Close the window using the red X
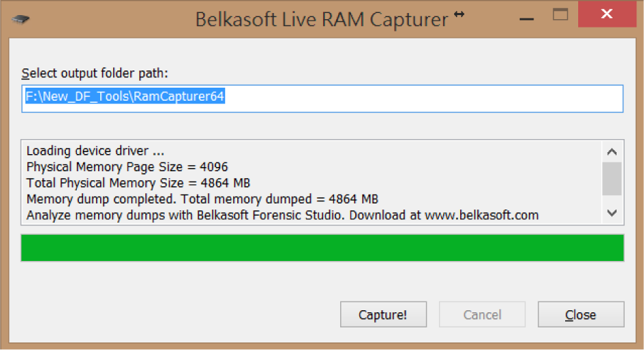 tap(606, 14)
